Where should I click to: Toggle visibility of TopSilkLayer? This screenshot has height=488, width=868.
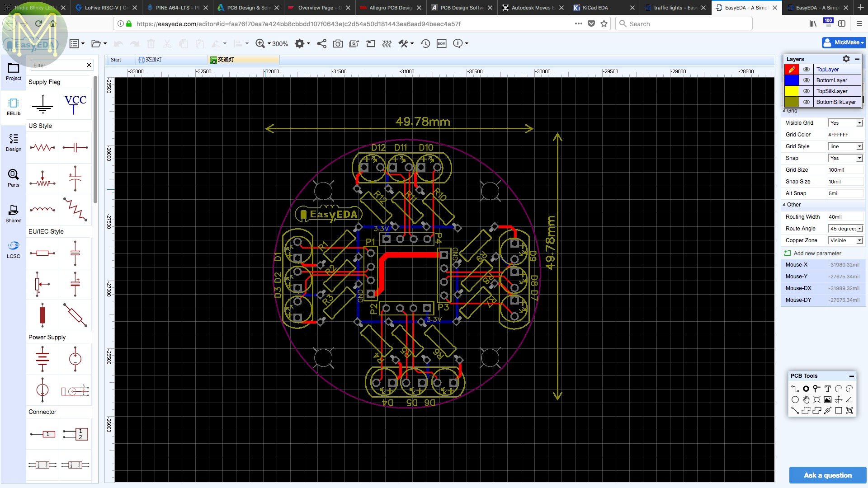[807, 91]
